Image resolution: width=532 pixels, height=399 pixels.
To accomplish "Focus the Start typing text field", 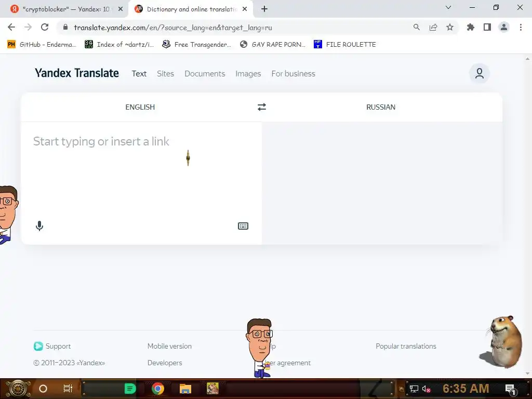I will point(141,170).
